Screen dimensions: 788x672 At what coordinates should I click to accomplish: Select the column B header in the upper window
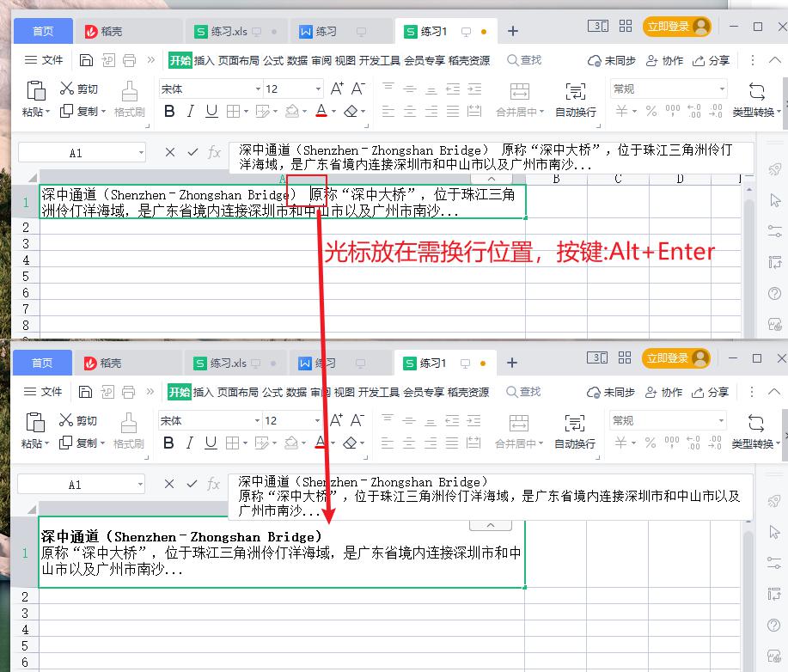click(556, 179)
